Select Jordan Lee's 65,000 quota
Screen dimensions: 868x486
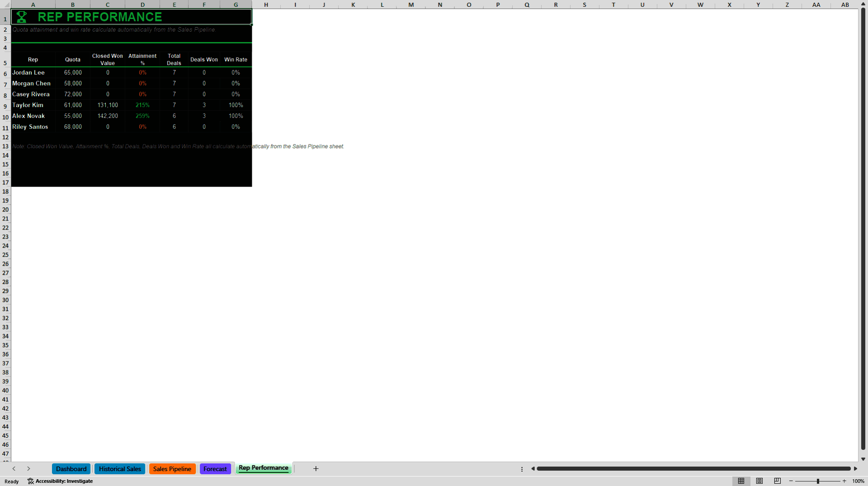73,72
